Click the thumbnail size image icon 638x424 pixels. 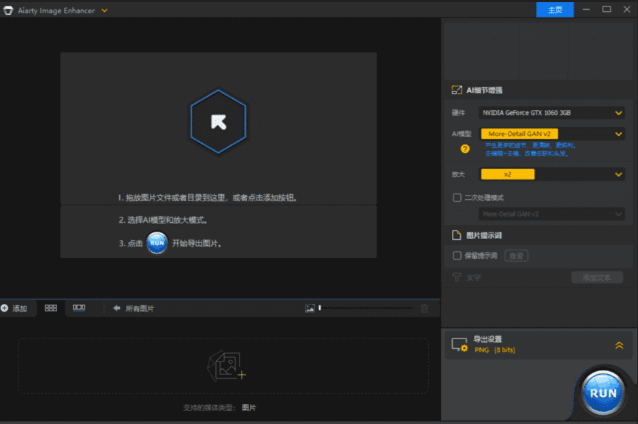pos(310,308)
